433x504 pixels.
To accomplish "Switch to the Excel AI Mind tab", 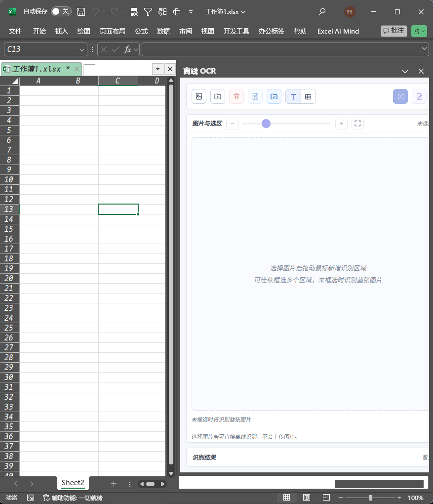I will [338, 31].
